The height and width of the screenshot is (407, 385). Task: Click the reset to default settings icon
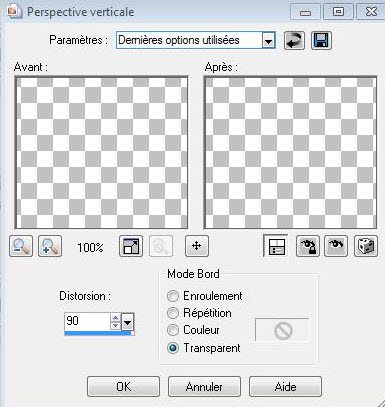tap(294, 41)
